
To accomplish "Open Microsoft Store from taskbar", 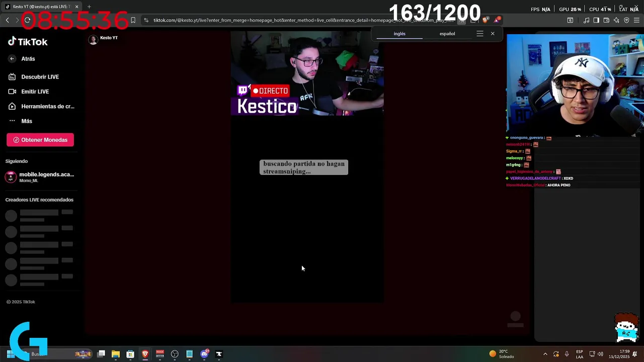I will [x=130, y=354].
